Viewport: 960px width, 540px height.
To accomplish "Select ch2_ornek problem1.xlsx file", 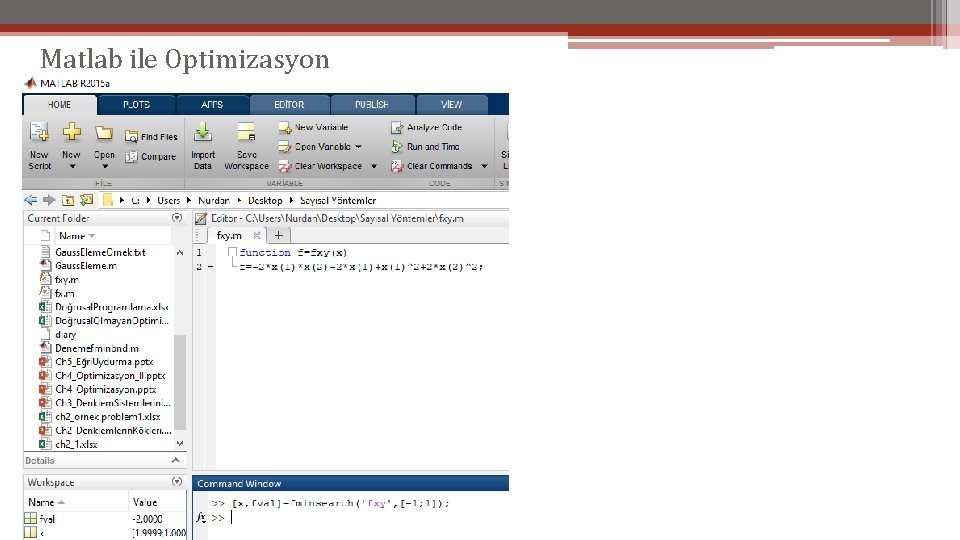I will point(108,417).
